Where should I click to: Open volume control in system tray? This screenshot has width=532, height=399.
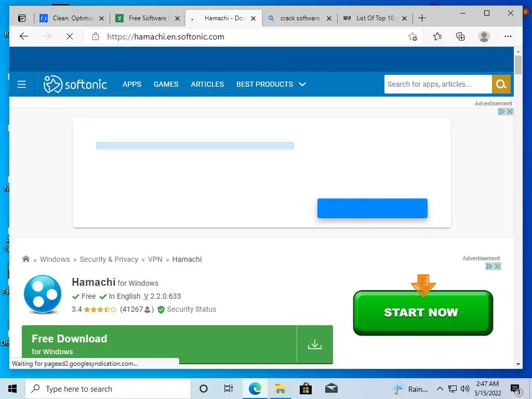(465, 389)
